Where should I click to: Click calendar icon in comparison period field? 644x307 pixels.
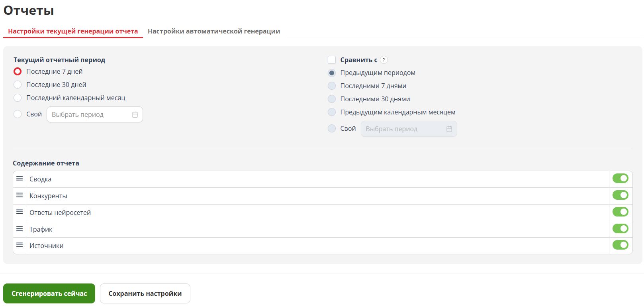[449, 129]
